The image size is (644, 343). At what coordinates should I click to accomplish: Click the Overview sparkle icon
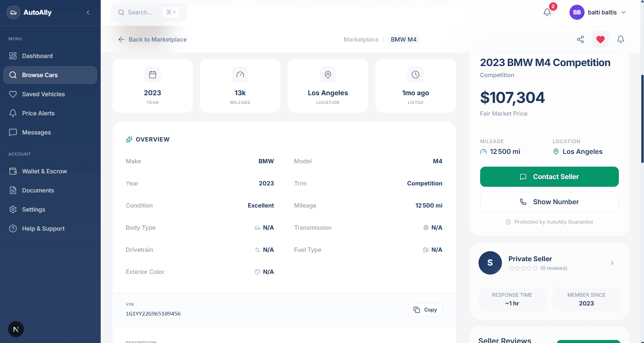(x=129, y=139)
